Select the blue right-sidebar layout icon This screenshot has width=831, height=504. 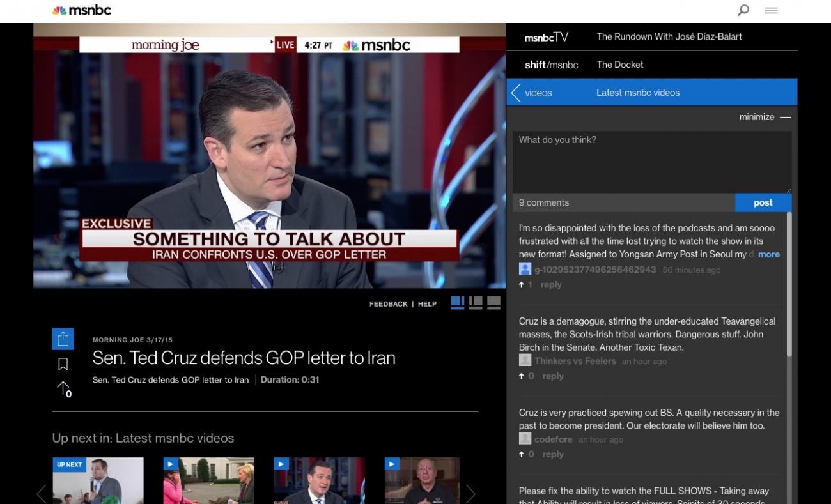(x=458, y=303)
